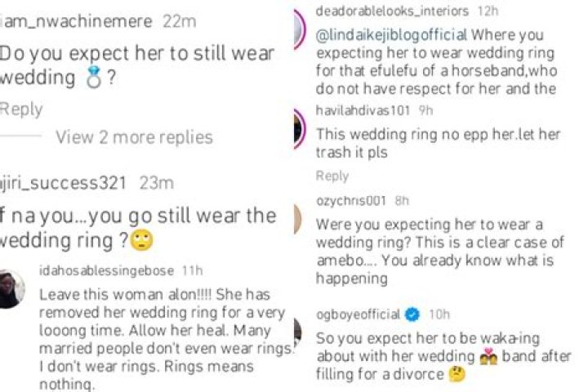Image resolution: width=588 pixels, height=392 pixels.
Task: Click the couple emoji in ogboyeofficial's comment
Action: (488, 356)
